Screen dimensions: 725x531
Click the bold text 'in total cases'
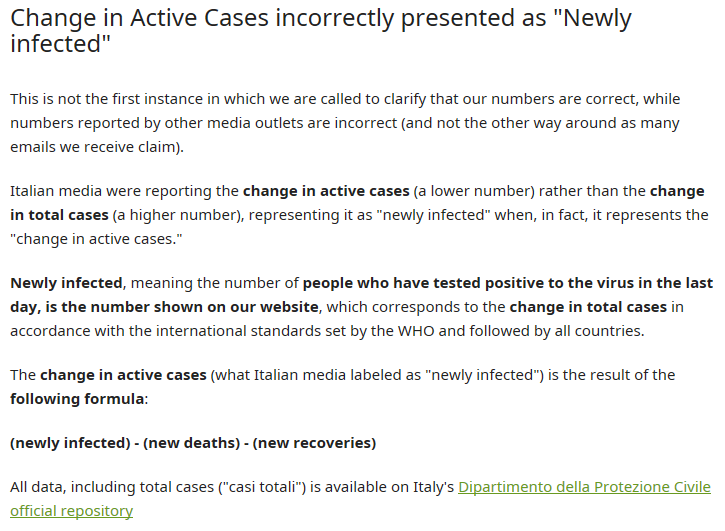[x=59, y=215]
